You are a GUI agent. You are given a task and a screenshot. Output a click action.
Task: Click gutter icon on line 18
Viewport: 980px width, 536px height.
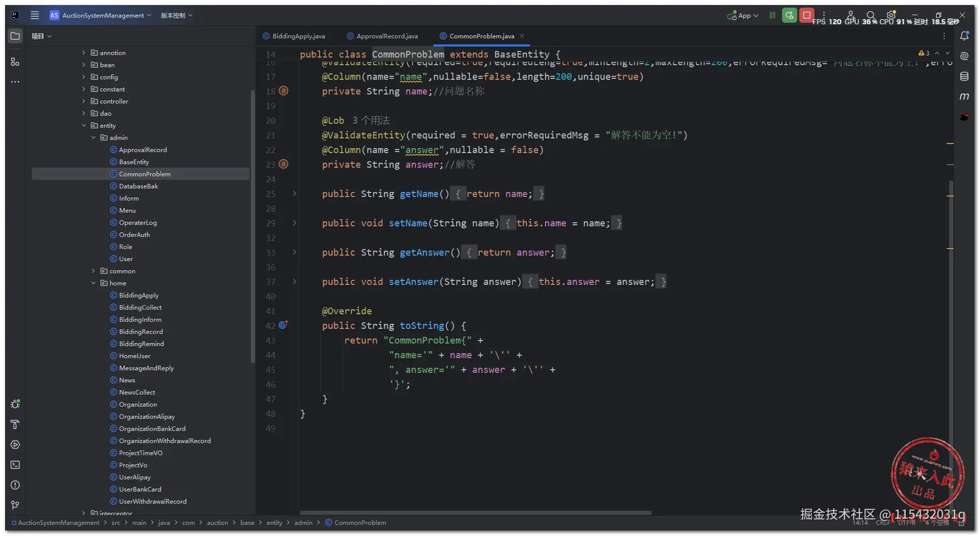284,91
